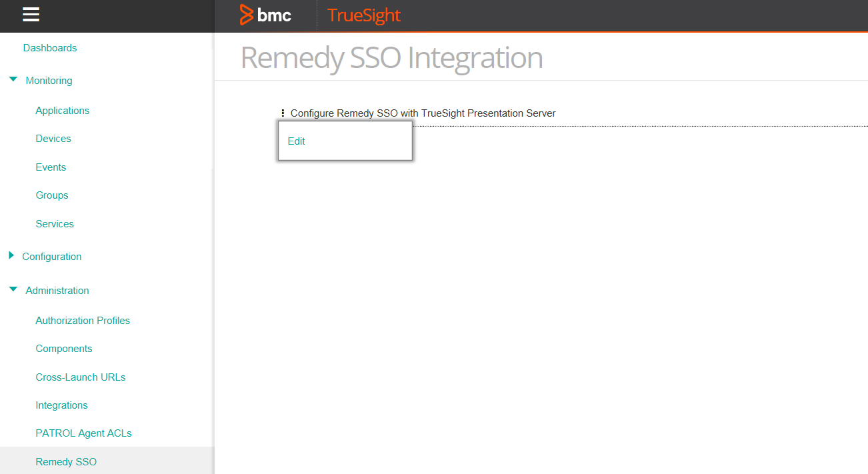The image size is (868, 474).
Task: Open Groups in the sidebar
Action: (52, 195)
